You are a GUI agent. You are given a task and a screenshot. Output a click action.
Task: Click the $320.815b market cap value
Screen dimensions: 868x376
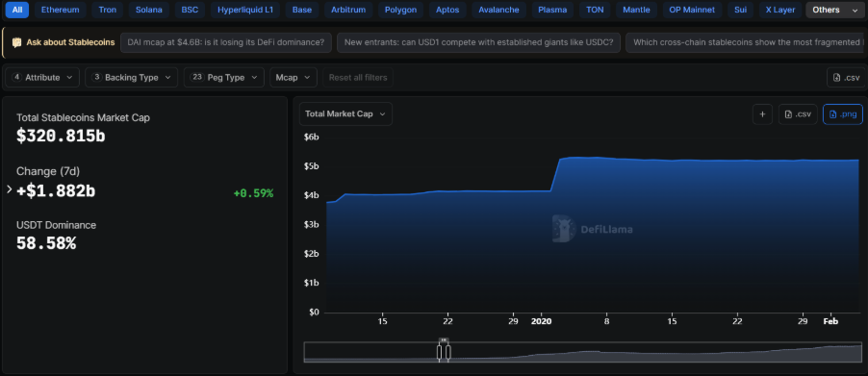click(x=61, y=136)
